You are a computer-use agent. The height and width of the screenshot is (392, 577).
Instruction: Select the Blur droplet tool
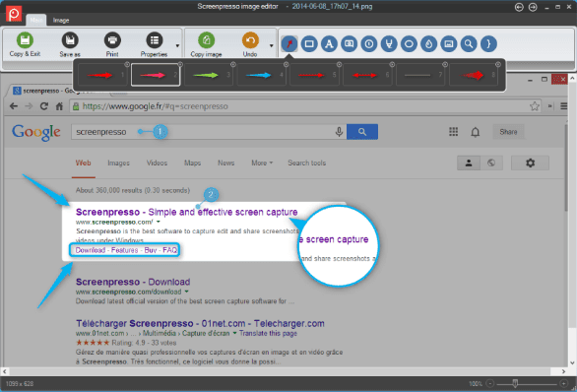click(428, 43)
